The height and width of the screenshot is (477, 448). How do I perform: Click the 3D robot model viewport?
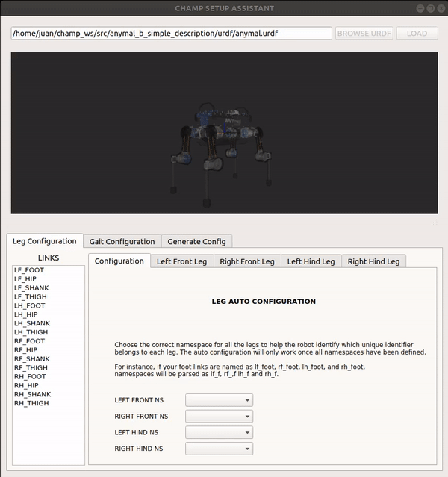pos(225,133)
